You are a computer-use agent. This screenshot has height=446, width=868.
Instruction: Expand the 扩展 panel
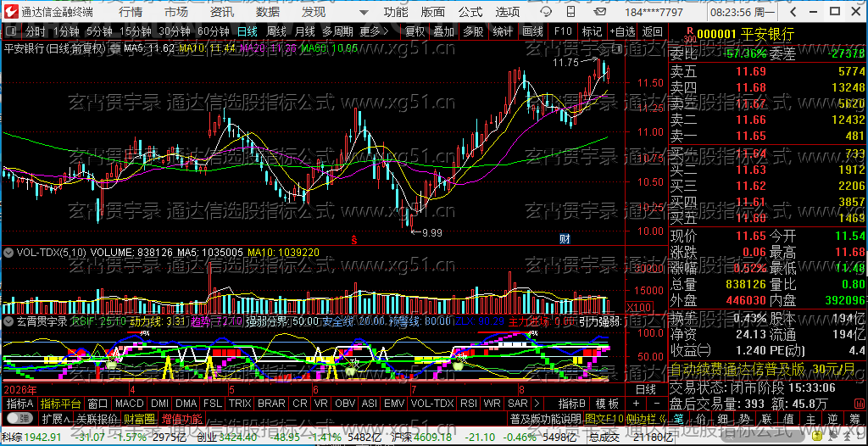coord(57,418)
